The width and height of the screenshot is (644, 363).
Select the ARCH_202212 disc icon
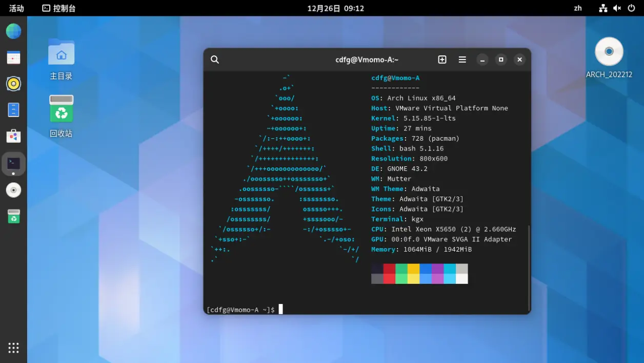click(609, 58)
